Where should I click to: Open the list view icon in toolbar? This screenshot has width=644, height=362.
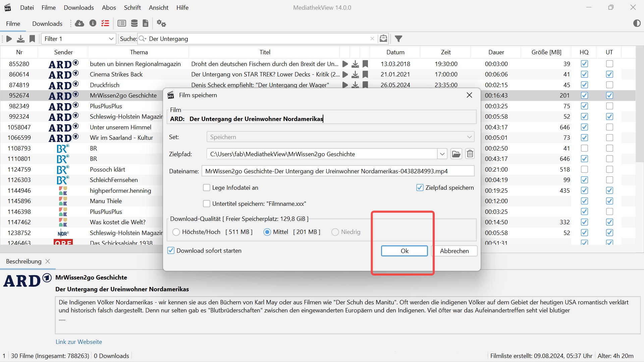coord(122,23)
